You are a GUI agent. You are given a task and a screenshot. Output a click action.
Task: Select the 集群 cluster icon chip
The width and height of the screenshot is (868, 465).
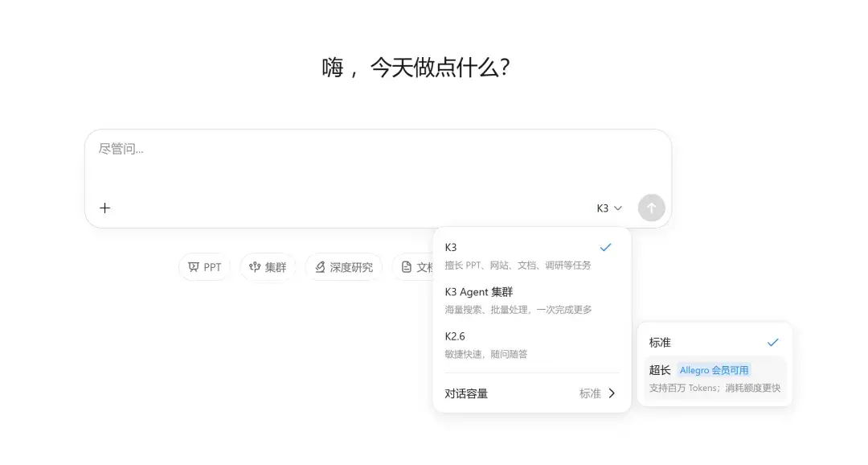point(268,267)
